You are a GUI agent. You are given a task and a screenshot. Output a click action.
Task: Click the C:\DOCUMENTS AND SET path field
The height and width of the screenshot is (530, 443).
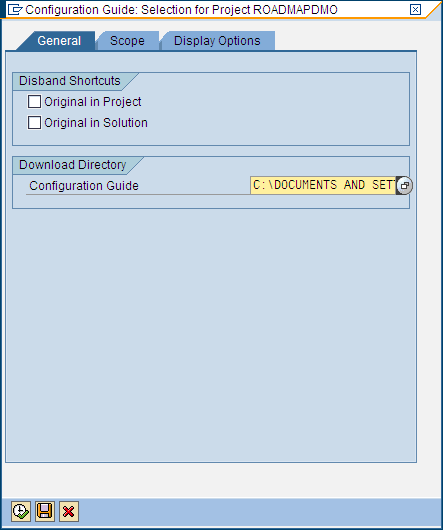(323, 185)
